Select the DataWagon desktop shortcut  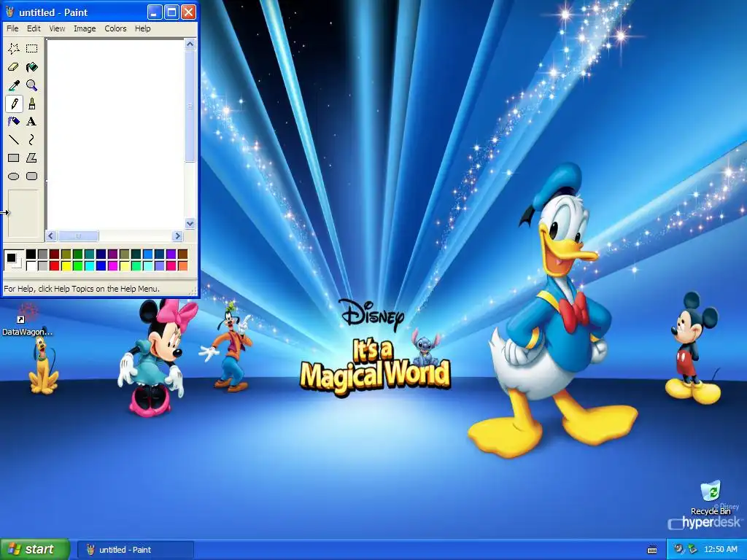click(x=27, y=319)
